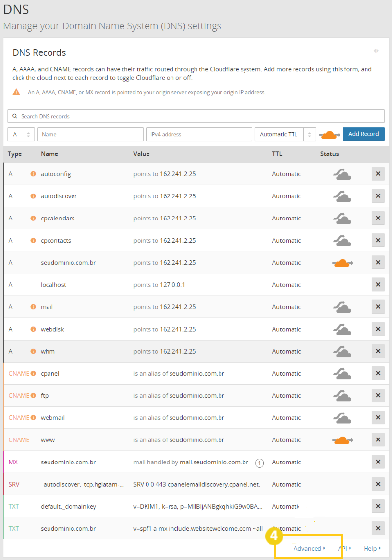Edit the www CNAME record name

48,440
